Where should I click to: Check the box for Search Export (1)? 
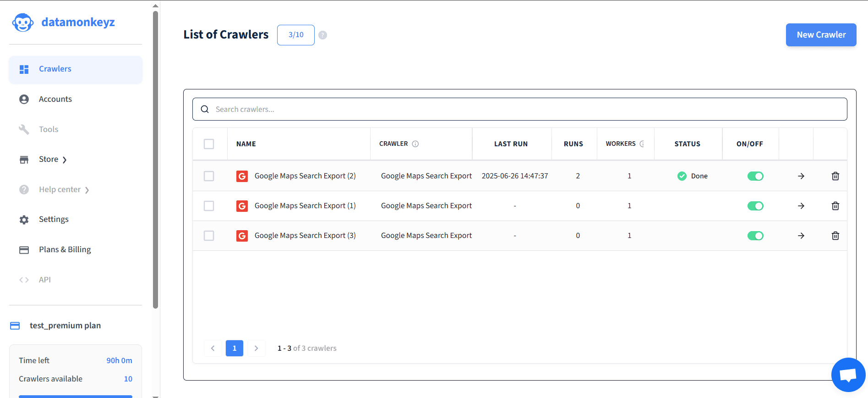(209, 206)
